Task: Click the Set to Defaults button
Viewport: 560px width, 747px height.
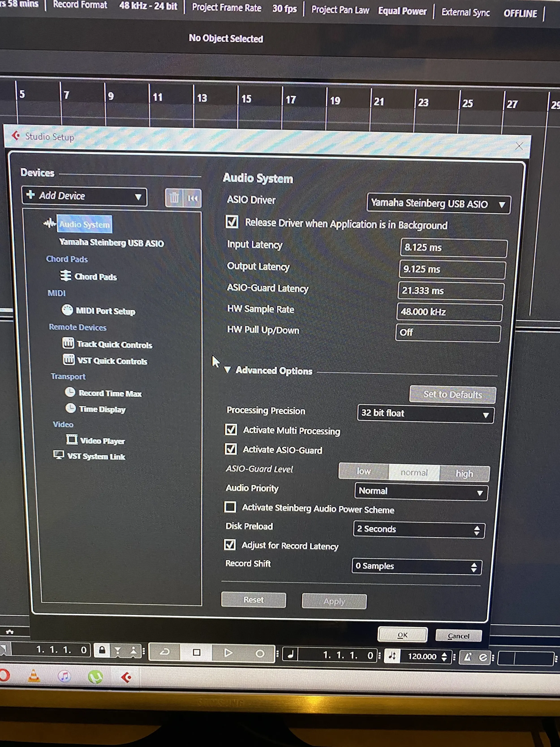Action: point(452,394)
